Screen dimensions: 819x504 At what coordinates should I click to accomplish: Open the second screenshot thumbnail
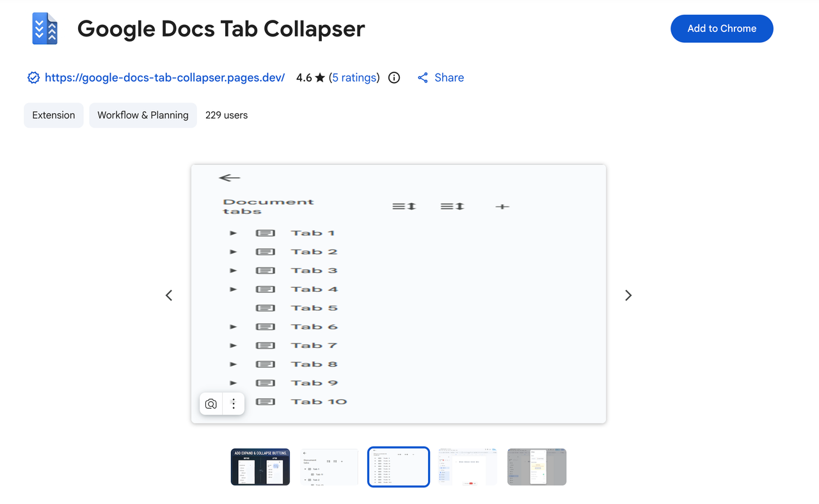click(330, 467)
